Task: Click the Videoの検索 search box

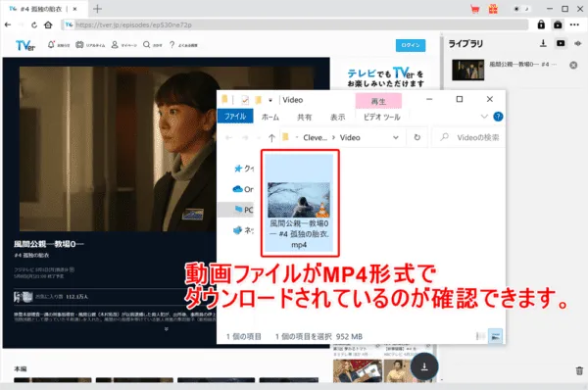Action: [468, 137]
